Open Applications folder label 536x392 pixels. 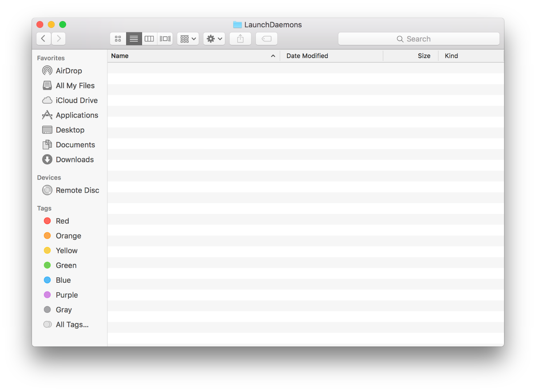pyautogui.click(x=77, y=115)
